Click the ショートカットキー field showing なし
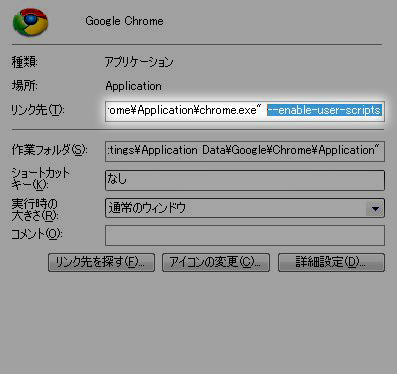 [x=245, y=180]
